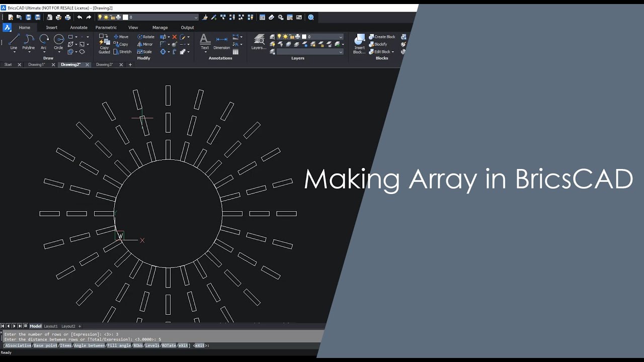Click the Rotate button in Modify
This screenshot has width=644, height=362.
pyautogui.click(x=146, y=37)
